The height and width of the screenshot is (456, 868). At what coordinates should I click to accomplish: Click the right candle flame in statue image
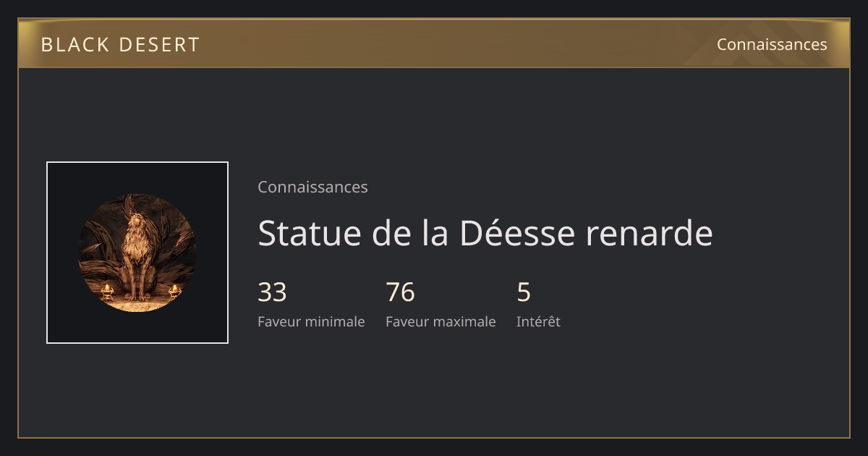pyautogui.click(x=174, y=289)
